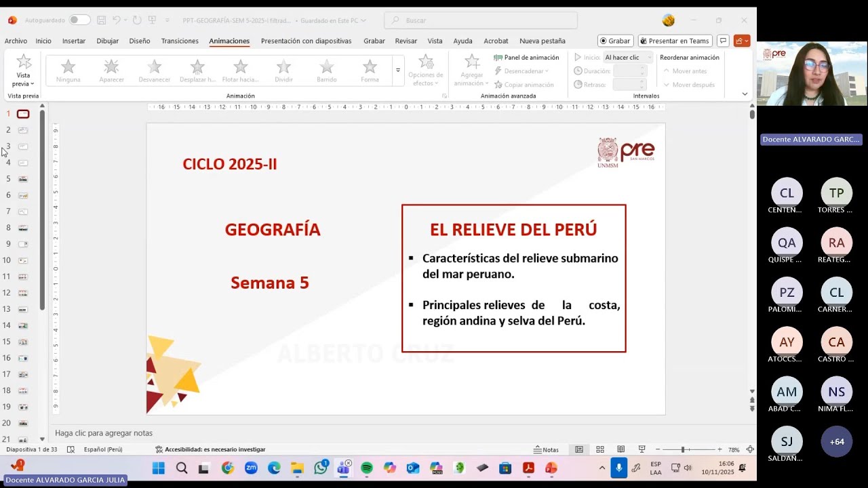Click the Undo arrow icon
This screenshot has width=868, height=488.
coord(116,20)
